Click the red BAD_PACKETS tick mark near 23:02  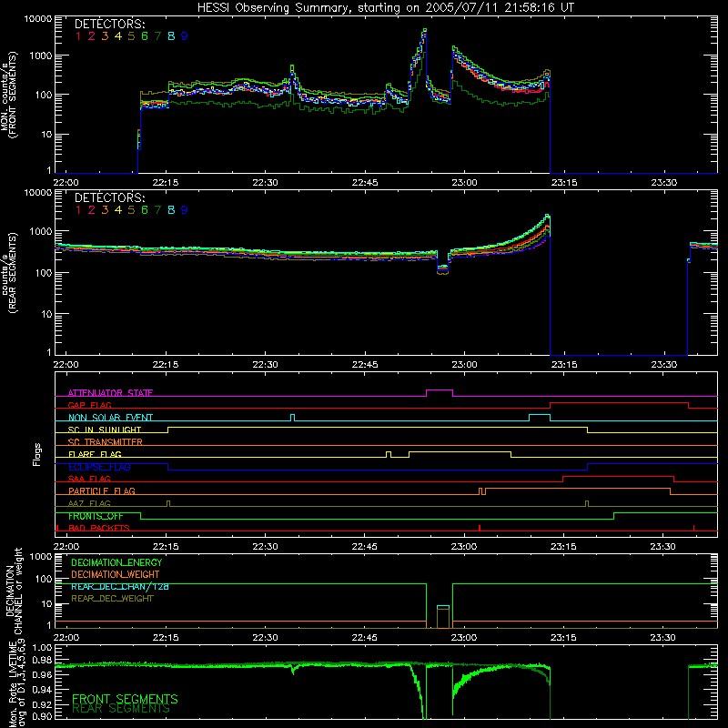[x=480, y=528]
